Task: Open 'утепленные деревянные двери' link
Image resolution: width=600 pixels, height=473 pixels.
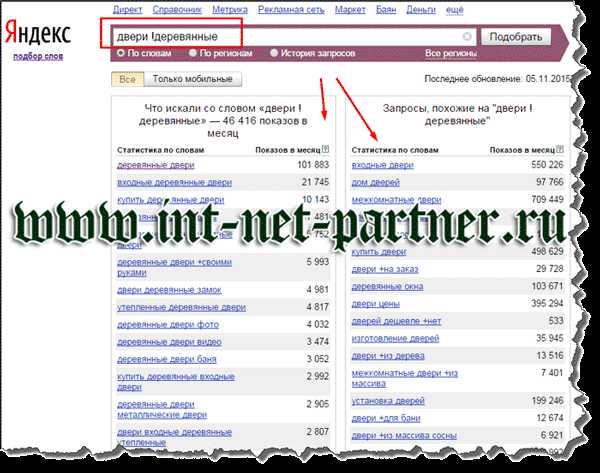Action: (x=181, y=307)
